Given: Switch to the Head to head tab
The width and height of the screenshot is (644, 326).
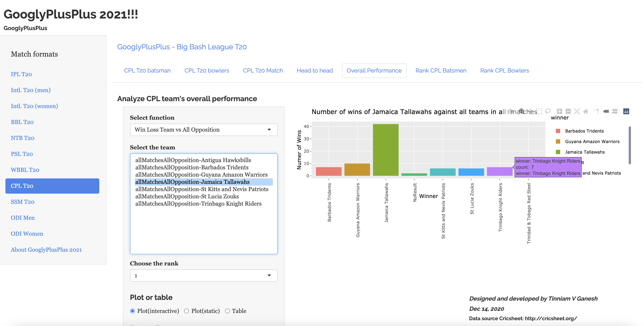Looking at the screenshot, I should (315, 71).
